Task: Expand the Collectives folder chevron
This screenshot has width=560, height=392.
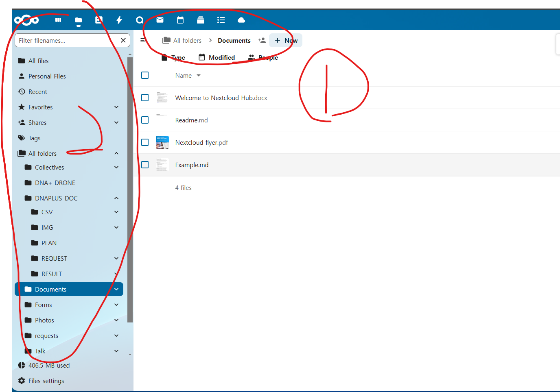Action: tap(116, 167)
